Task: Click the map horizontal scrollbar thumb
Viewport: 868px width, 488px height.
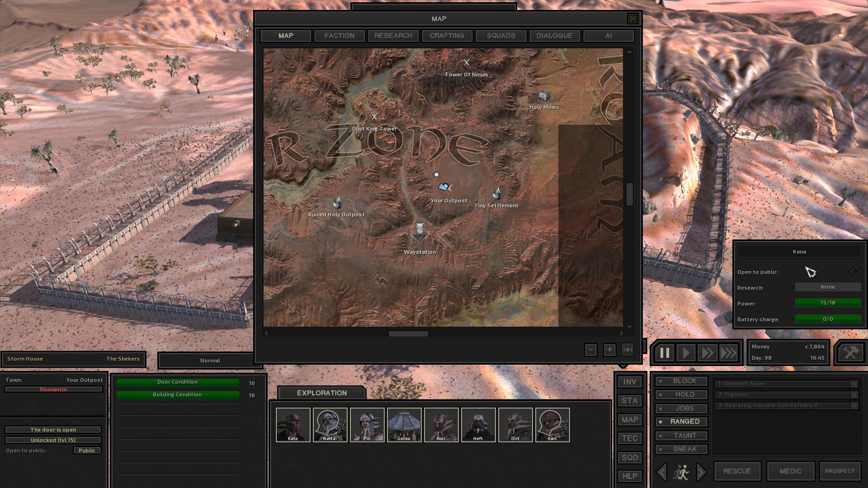Action: click(408, 333)
